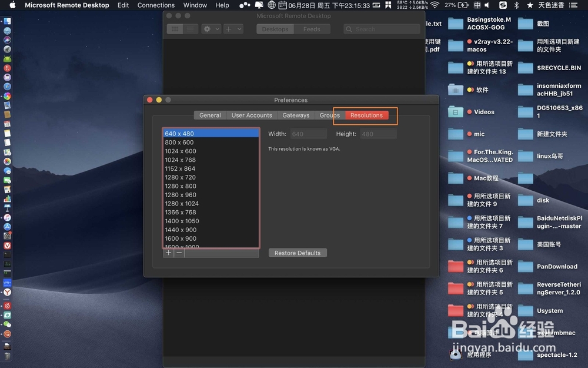This screenshot has height=368, width=588.
Task: Switch to list view icon in toolbar
Action: (x=191, y=28)
